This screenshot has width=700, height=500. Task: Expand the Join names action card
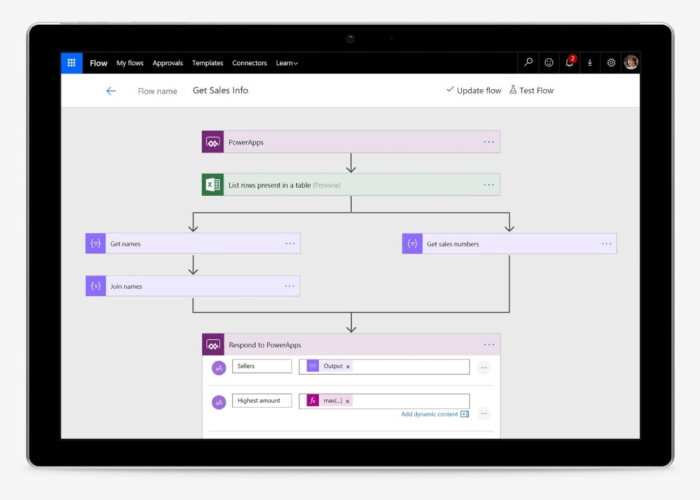coord(193,286)
